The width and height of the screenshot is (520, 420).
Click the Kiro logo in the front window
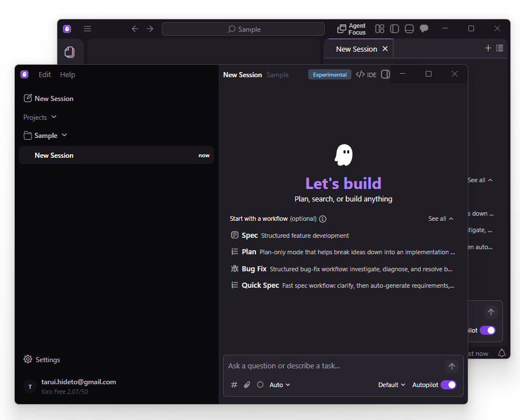tap(24, 74)
